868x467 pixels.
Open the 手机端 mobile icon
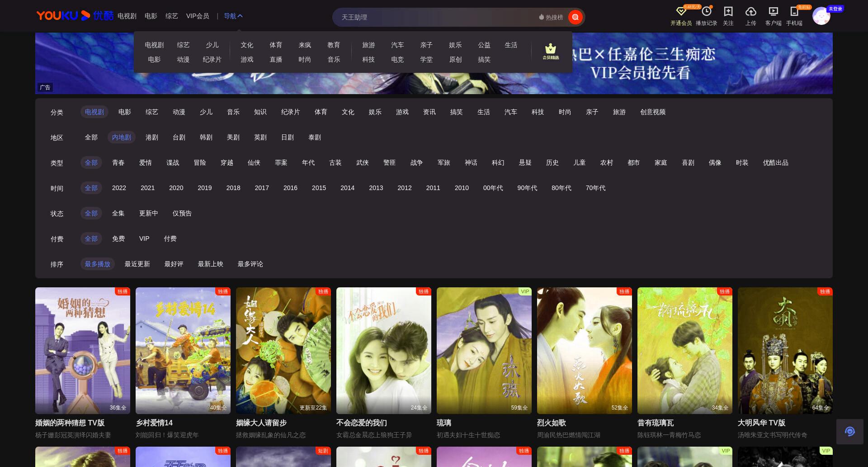point(794,12)
